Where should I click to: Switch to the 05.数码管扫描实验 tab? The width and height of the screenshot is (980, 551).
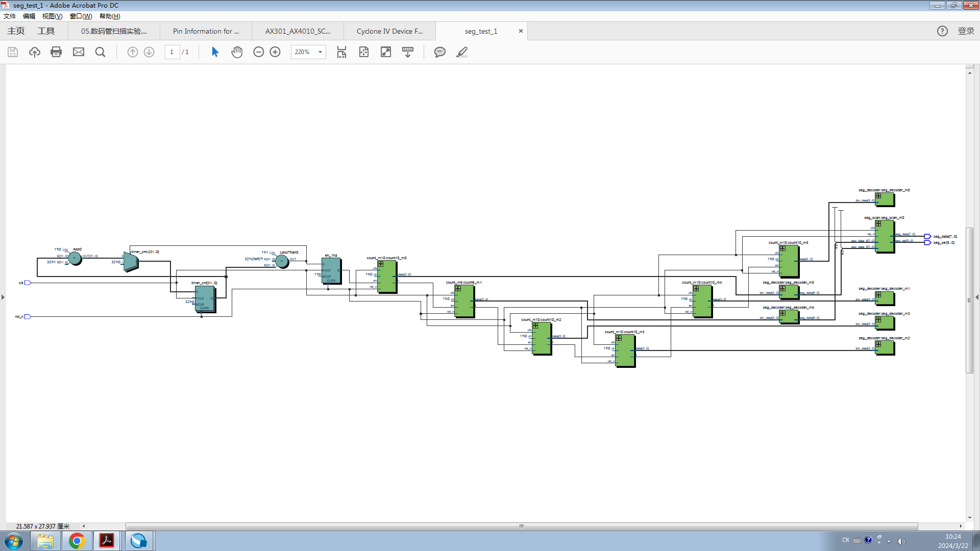[x=113, y=31]
